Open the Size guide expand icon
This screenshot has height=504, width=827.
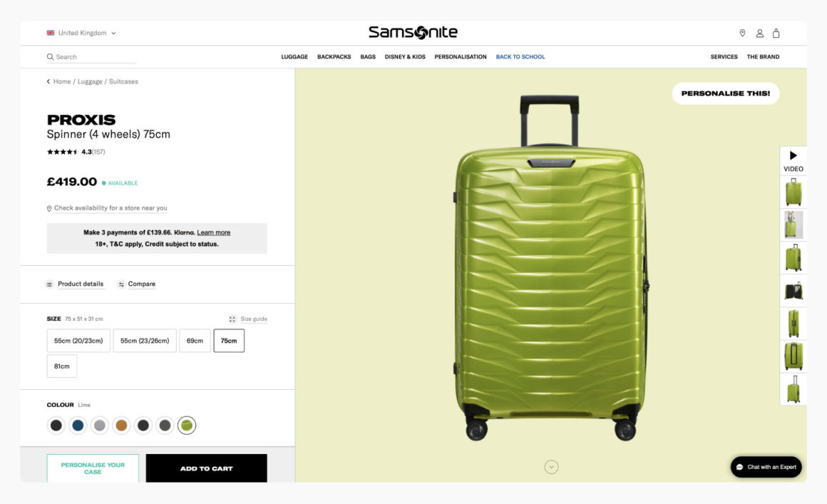click(x=232, y=319)
